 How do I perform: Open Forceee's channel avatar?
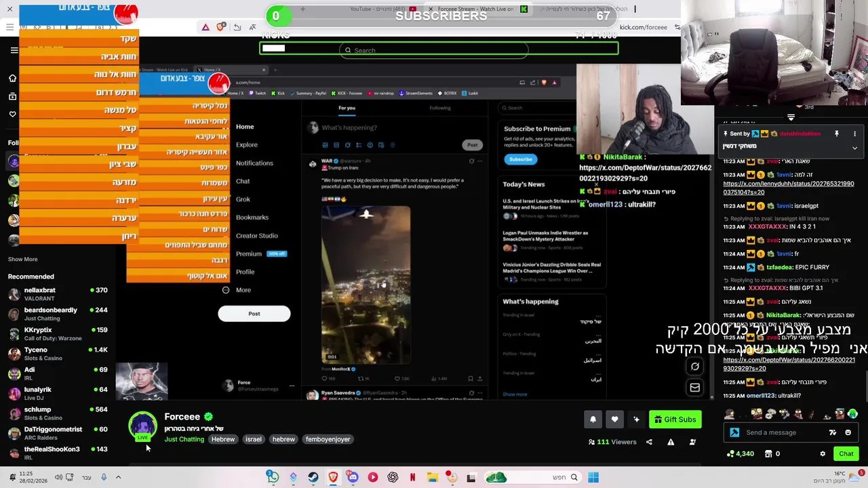tap(142, 426)
